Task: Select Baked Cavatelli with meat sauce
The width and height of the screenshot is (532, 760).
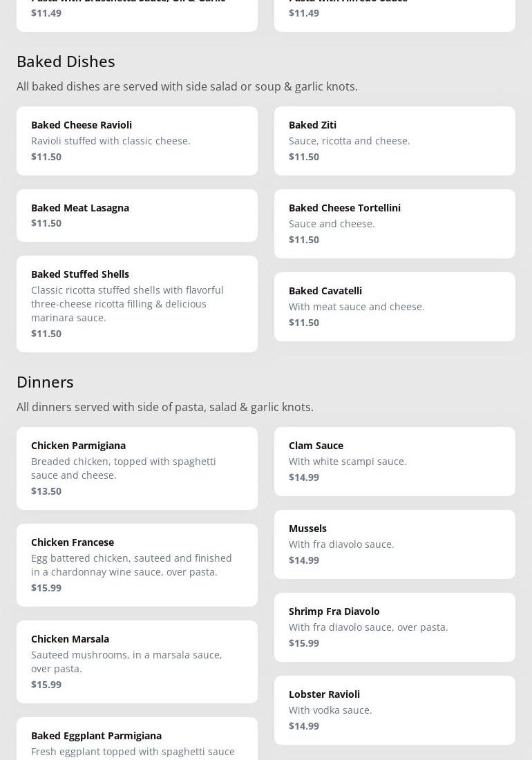Action: 395,306
